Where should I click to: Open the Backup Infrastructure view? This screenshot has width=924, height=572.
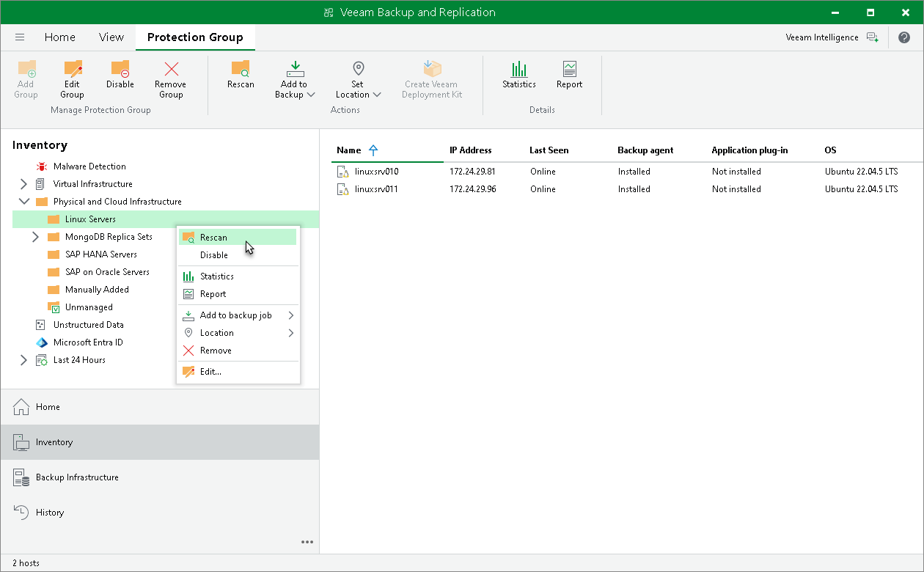point(160,477)
